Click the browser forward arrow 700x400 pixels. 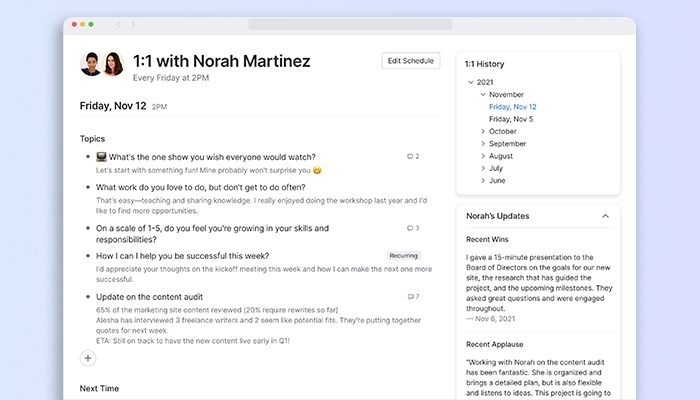pyautogui.click(x=134, y=24)
